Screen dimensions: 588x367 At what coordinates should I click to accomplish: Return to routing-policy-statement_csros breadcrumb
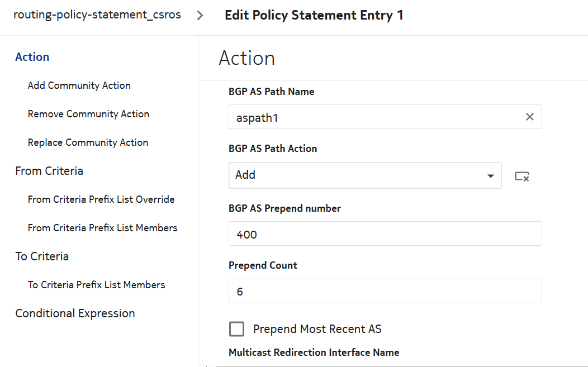(97, 15)
